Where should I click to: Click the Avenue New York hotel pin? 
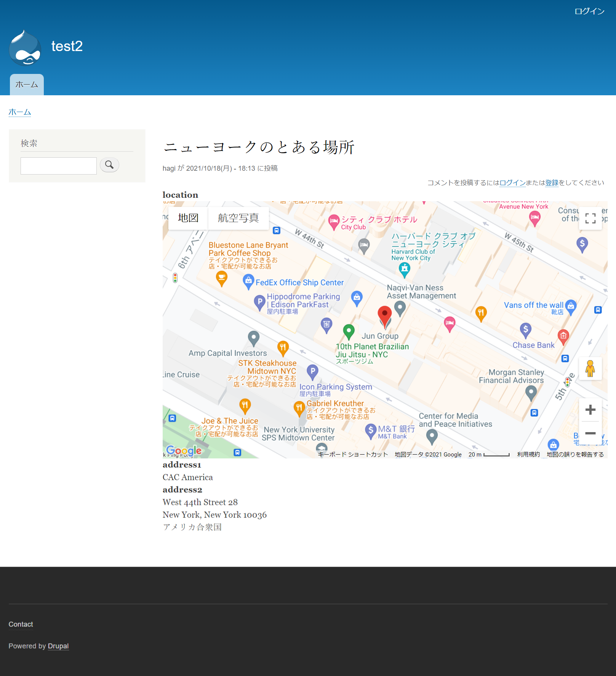click(534, 219)
